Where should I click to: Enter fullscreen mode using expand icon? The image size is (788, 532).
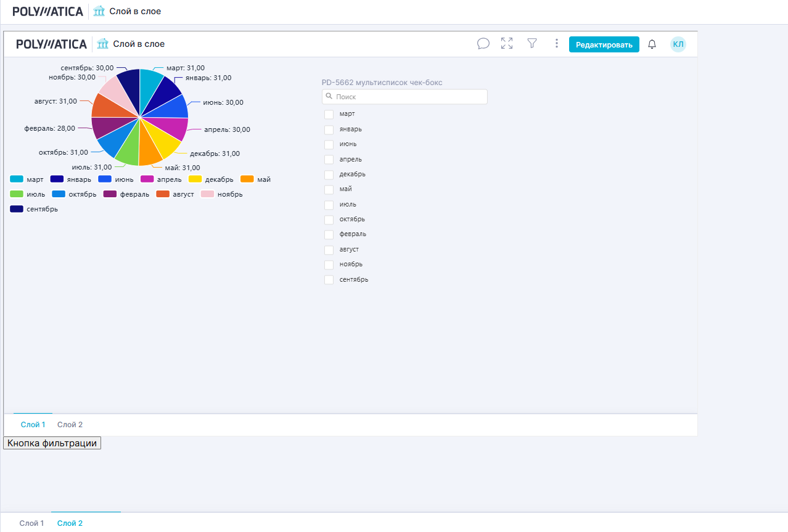[x=507, y=44]
